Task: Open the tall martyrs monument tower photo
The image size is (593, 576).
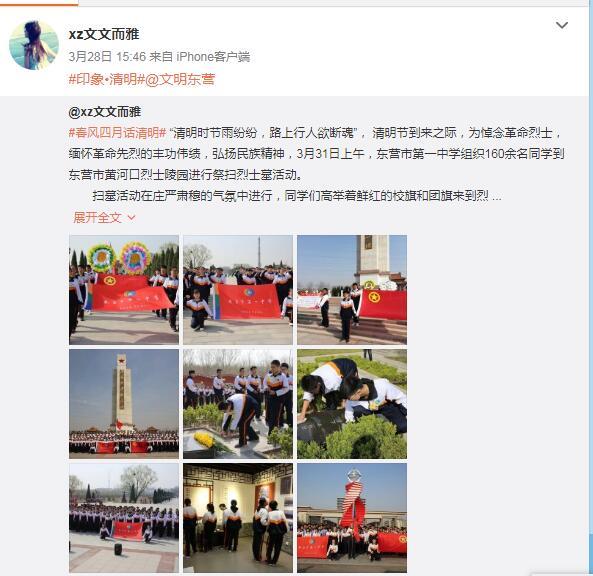Action: point(124,404)
